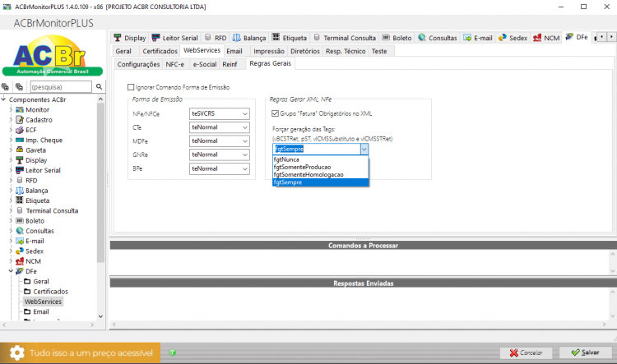The width and height of the screenshot is (617, 364).
Task: Click the E-mail envelope icon in tree
Action: (x=19, y=241)
